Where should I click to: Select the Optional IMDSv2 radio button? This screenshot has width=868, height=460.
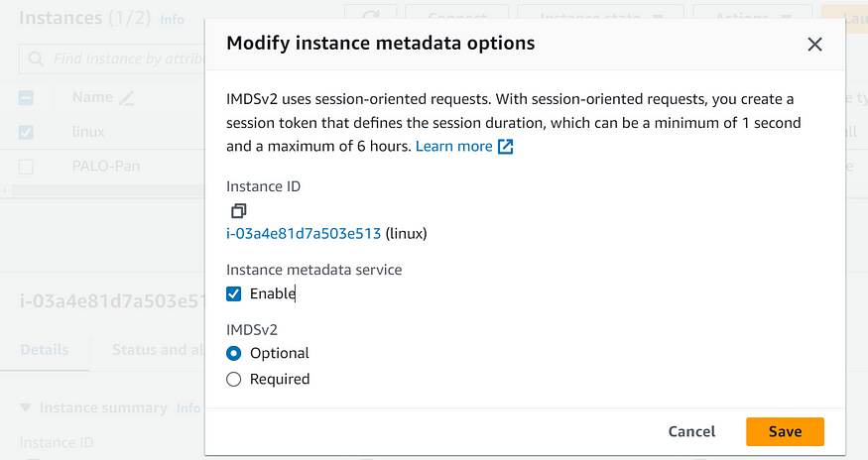pos(233,353)
